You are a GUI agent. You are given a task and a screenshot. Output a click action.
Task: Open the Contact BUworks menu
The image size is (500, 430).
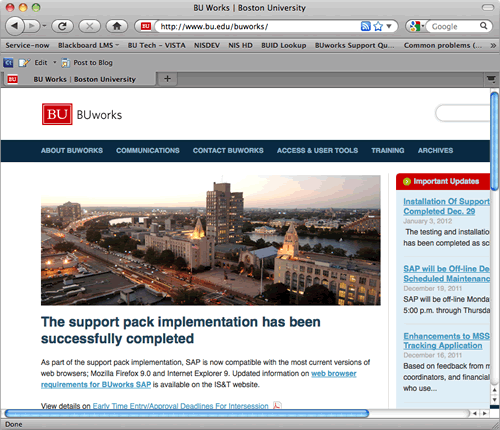228,151
